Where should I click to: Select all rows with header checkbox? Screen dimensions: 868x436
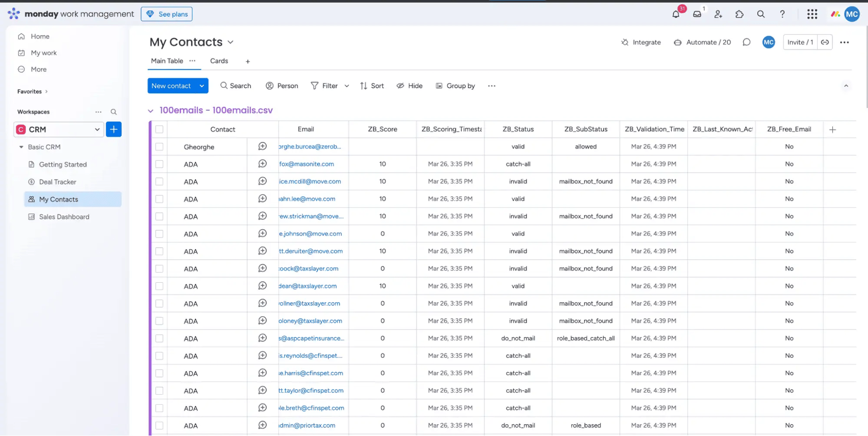pyautogui.click(x=159, y=129)
